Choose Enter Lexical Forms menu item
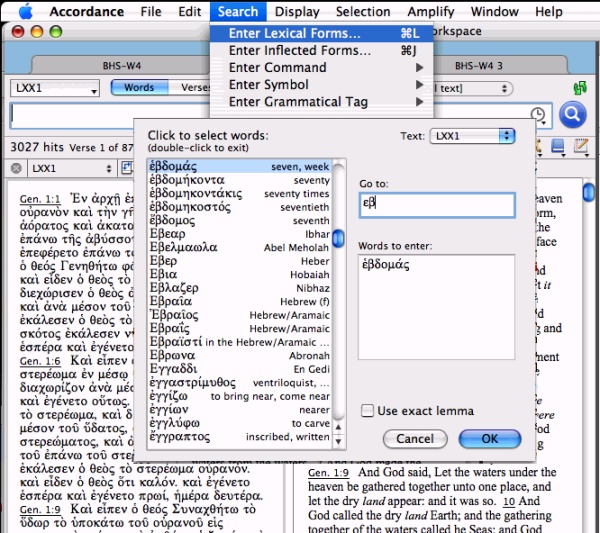 click(x=321, y=33)
